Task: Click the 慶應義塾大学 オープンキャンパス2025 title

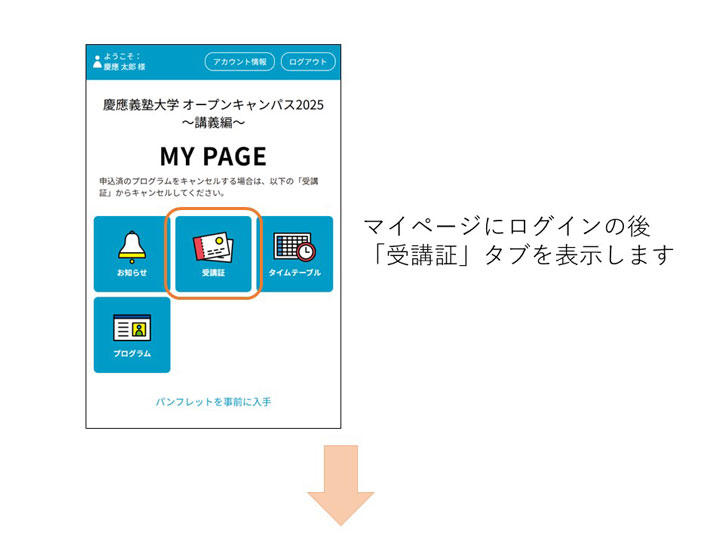Action: (x=213, y=104)
